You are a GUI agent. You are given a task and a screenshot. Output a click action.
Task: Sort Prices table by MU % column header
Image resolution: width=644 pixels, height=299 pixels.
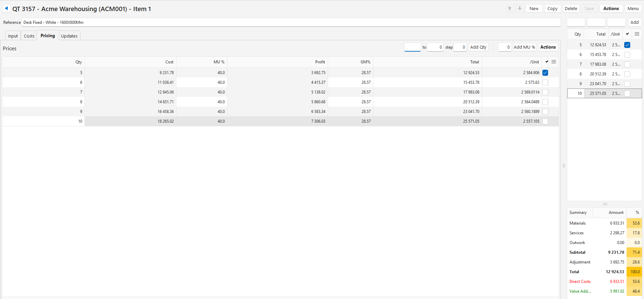click(x=202, y=62)
